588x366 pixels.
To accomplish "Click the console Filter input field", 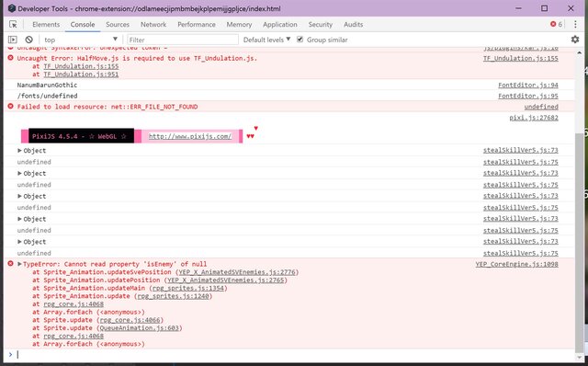I will click(x=183, y=40).
